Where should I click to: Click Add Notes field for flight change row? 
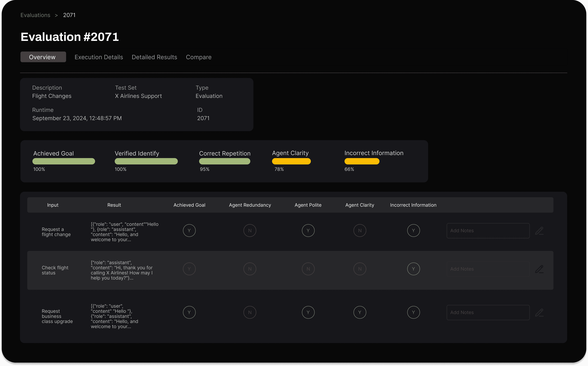pyautogui.click(x=488, y=231)
